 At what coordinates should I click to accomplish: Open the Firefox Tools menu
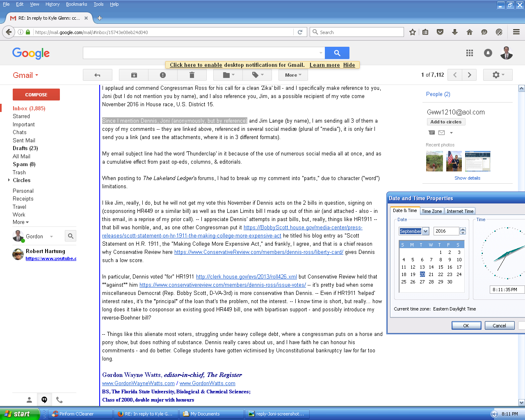click(x=98, y=4)
